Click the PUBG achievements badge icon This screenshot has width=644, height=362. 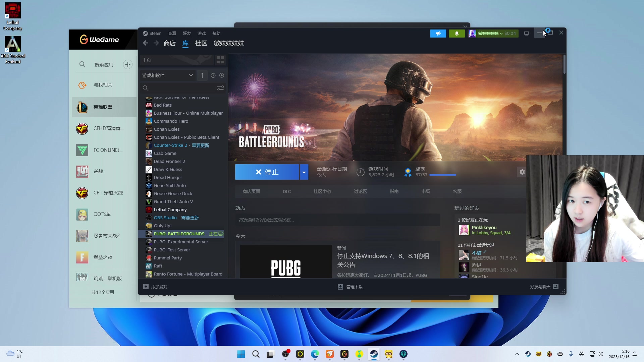tap(408, 172)
